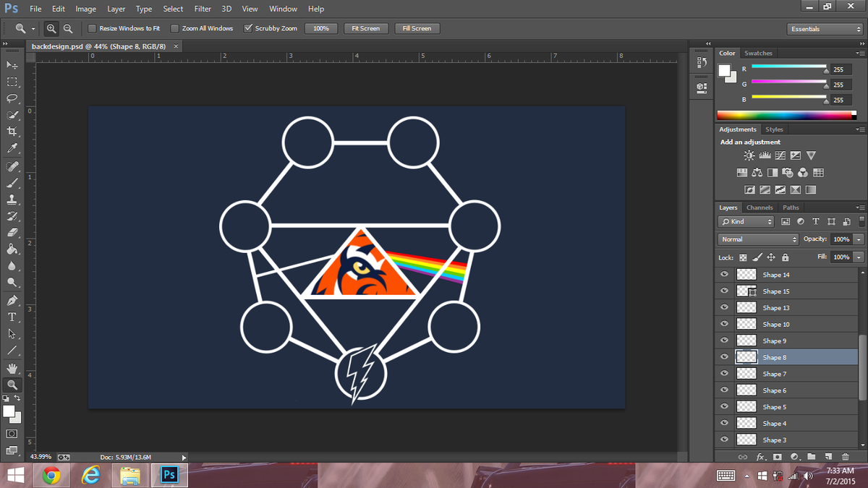Switch to the Styles tab
This screenshot has width=868, height=488.
pos(774,129)
